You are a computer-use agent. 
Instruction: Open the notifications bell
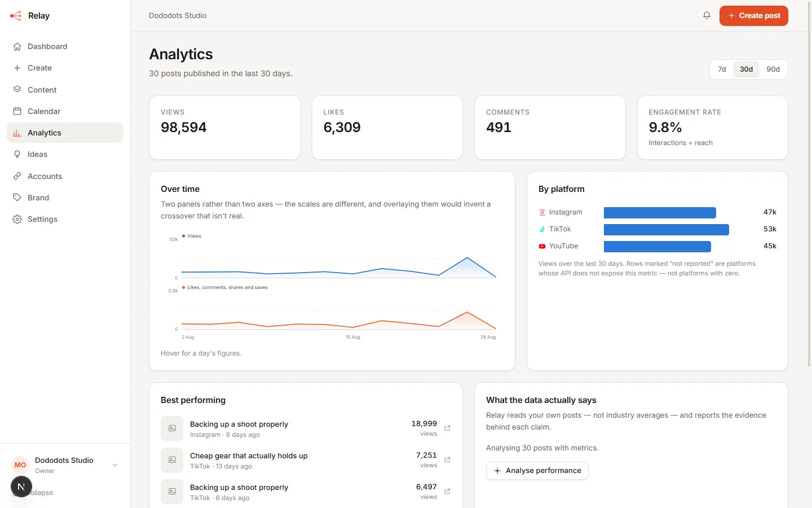click(707, 16)
